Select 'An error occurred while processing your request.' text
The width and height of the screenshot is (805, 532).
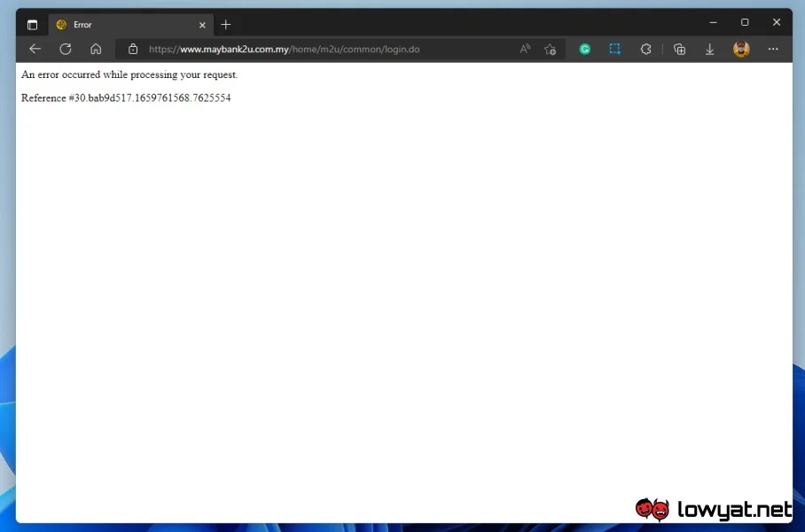(129, 74)
